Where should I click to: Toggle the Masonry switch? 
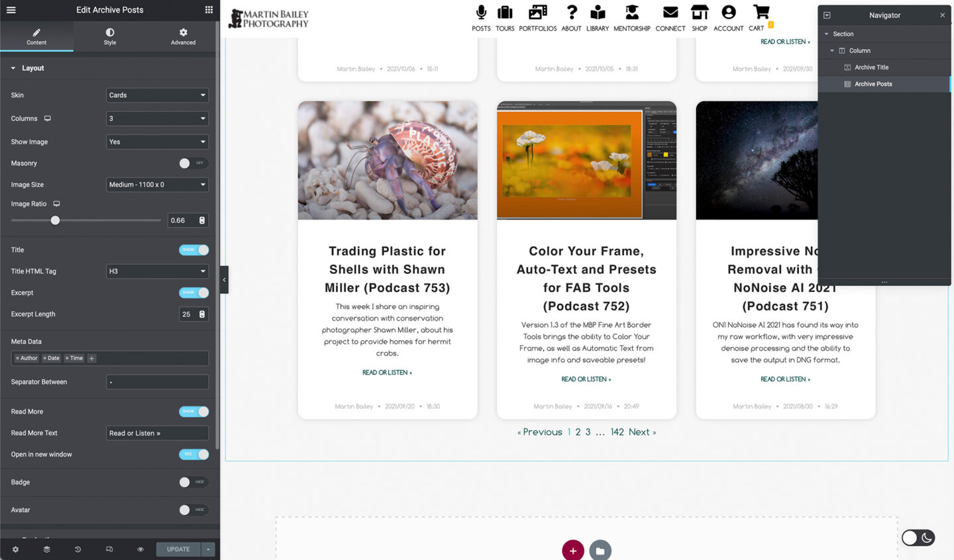[x=193, y=163]
